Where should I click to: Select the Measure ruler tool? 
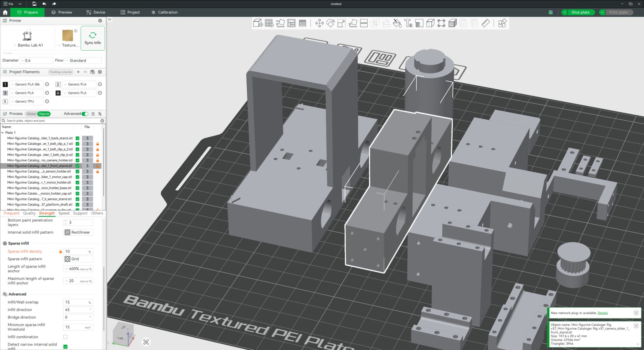click(486, 23)
